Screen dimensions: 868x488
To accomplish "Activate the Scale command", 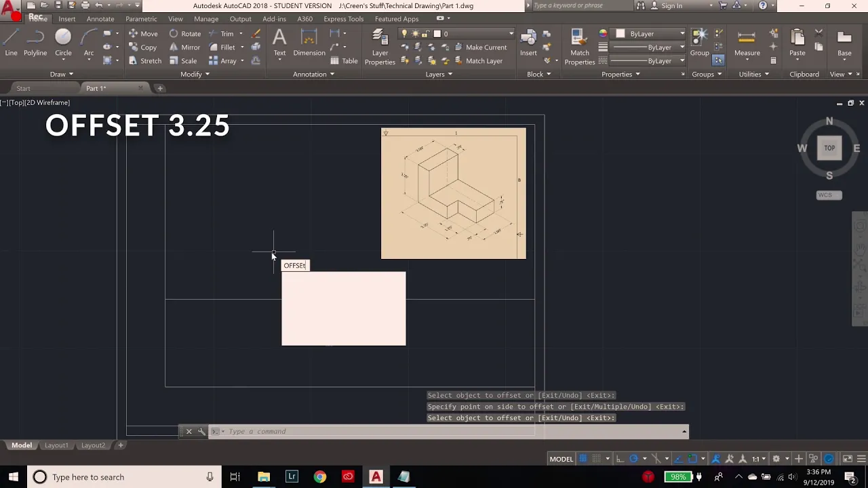I will click(183, 61).
